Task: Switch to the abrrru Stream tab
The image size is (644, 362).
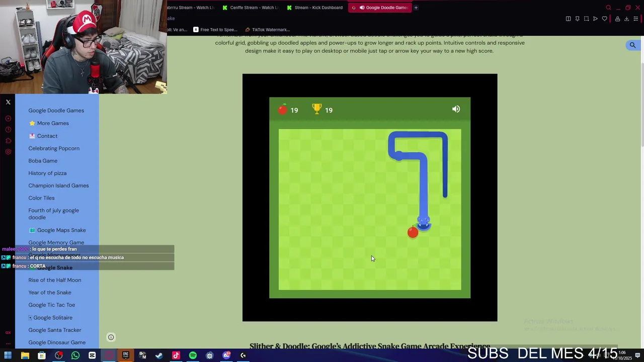Action: click(x=190, y=8)
